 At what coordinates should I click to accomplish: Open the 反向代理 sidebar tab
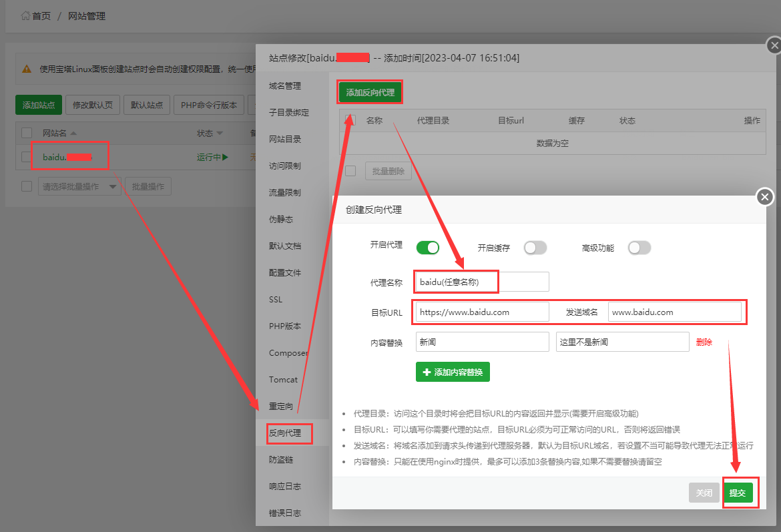[x=285, y=433]
